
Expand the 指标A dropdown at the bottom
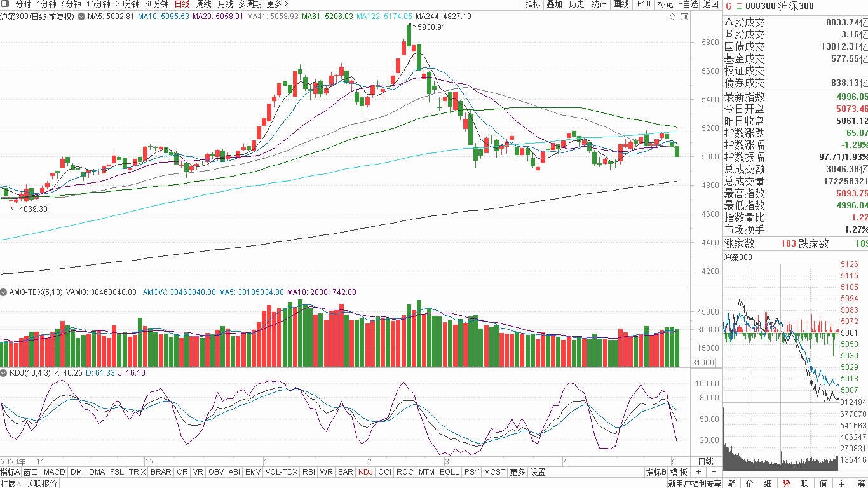10,472
